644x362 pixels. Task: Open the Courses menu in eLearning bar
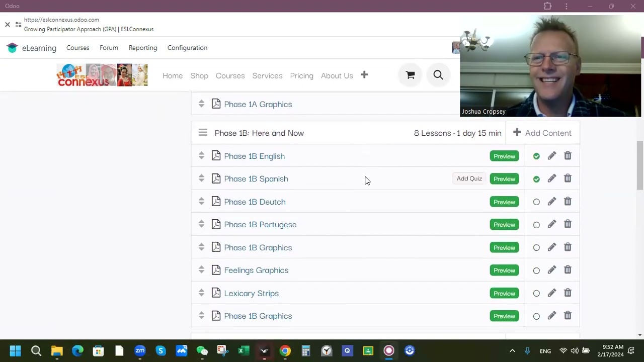[x=77, y=48]
